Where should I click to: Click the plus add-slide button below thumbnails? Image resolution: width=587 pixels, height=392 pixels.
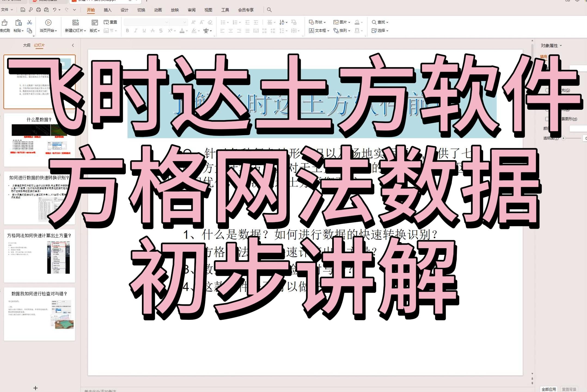(x=35, y=388)
